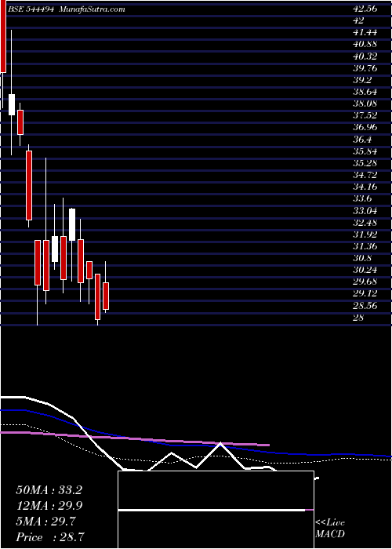Select the 28 price axis label
Image resolution: width=392 pixels, height=549 pixels.
tap(359, 318)
